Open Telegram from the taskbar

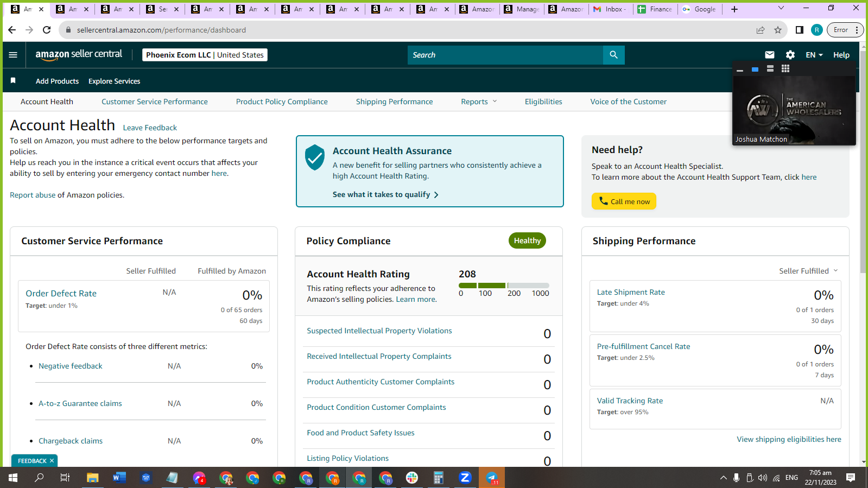click(x=492, y=478)
